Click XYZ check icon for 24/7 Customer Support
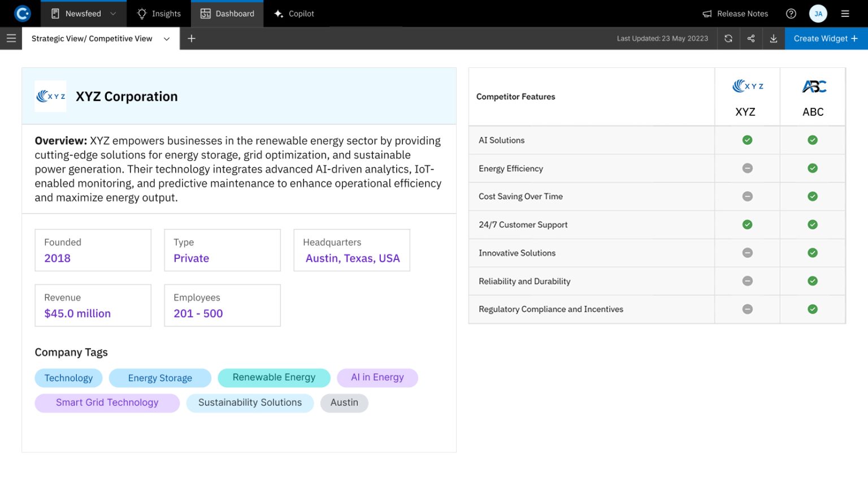The width and height of the screenshot is (868, 503). [x=747, y=225]
